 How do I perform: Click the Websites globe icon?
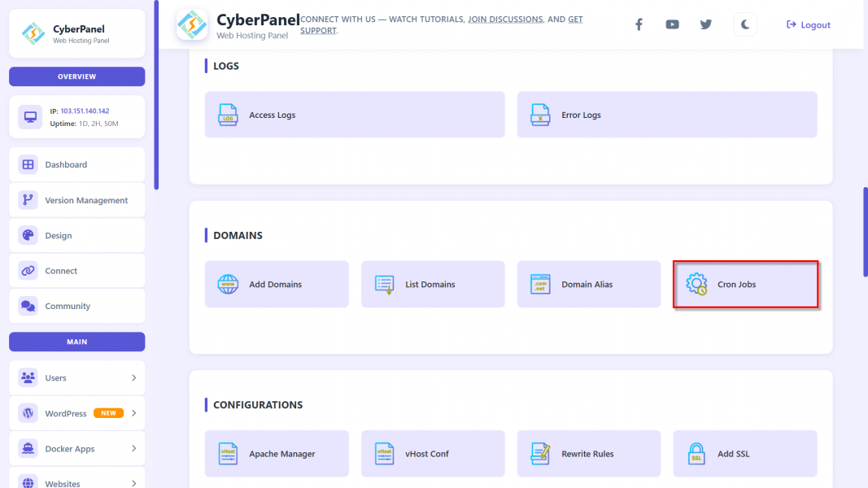coord(28,481)
